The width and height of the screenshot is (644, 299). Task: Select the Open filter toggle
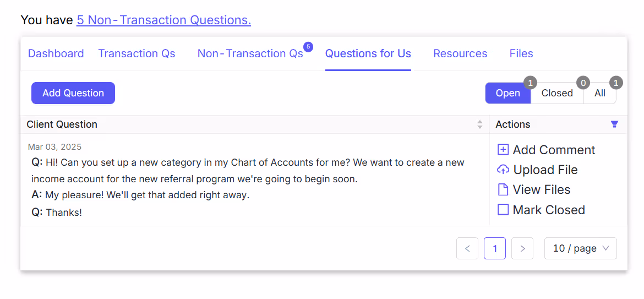pos(507,93)
